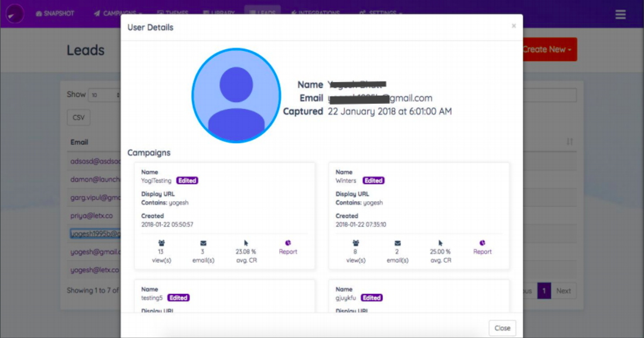Select lead email starting with damon@launch
The image size is (644, 338).
coord(95,180)
